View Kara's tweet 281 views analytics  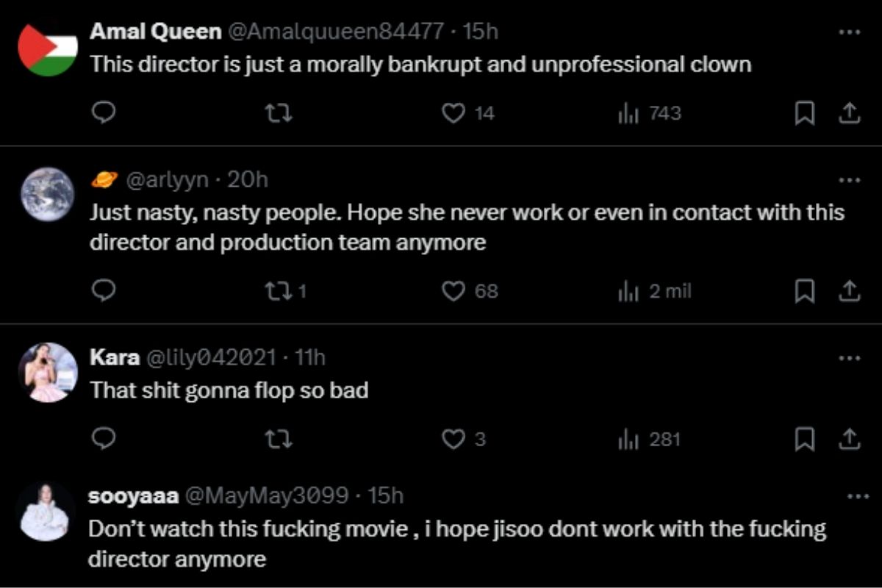[x=650, y=440]
